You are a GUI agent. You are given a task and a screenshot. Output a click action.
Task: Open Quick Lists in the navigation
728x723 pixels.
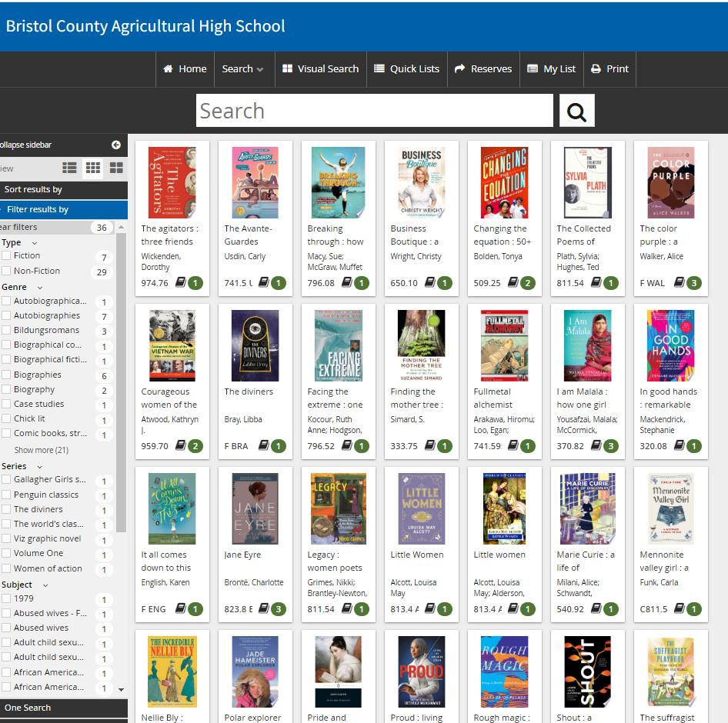click(x=407, y=68)
